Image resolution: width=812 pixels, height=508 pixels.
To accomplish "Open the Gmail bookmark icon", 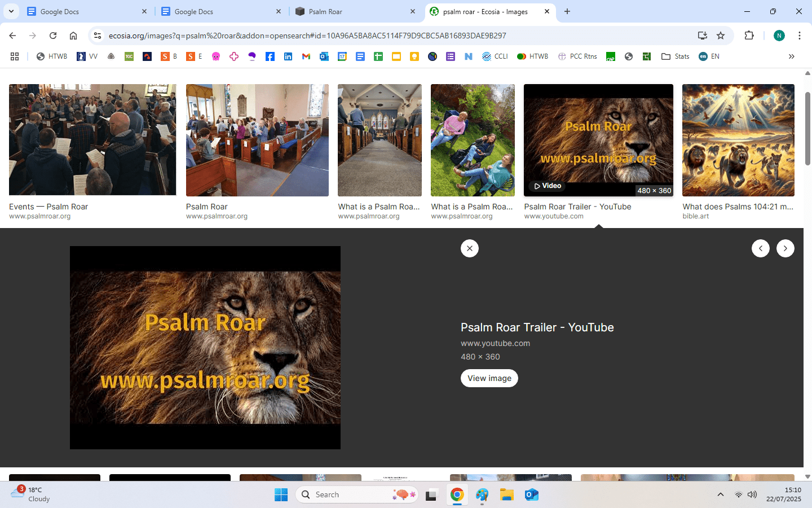I will 306,56.
